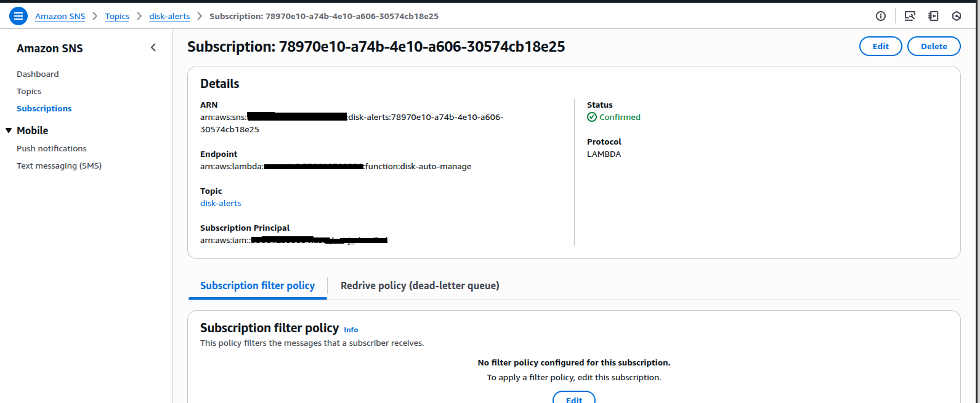Viewport: 980px width, 403px height.
Task: Open the disk-alerts topic link under Topic
Action: point(221,203)
